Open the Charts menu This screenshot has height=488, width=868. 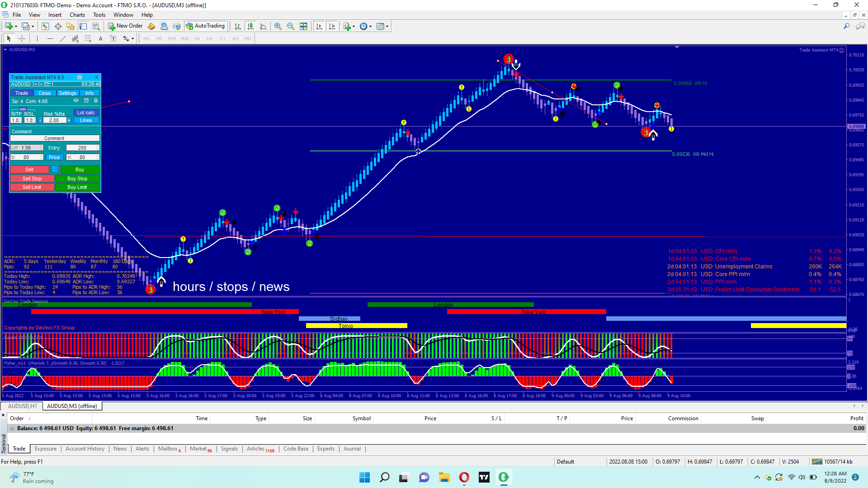pyautogui.click(x=77, y=15)
